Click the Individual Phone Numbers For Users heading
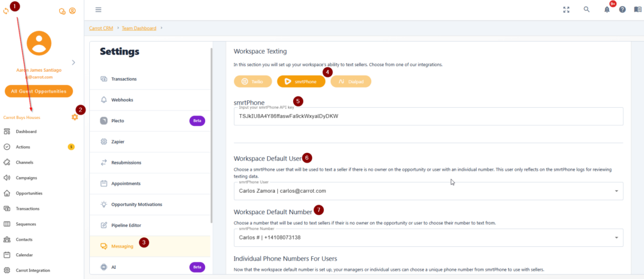The height and width of the screenshot is (279, 644). tap(286, 259)
